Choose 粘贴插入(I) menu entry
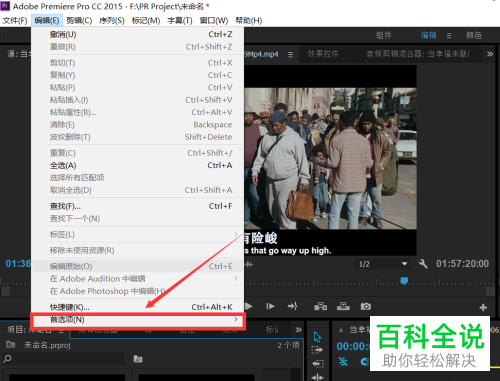The width and height of the screenshot is (500, 381). coord(138,100)
